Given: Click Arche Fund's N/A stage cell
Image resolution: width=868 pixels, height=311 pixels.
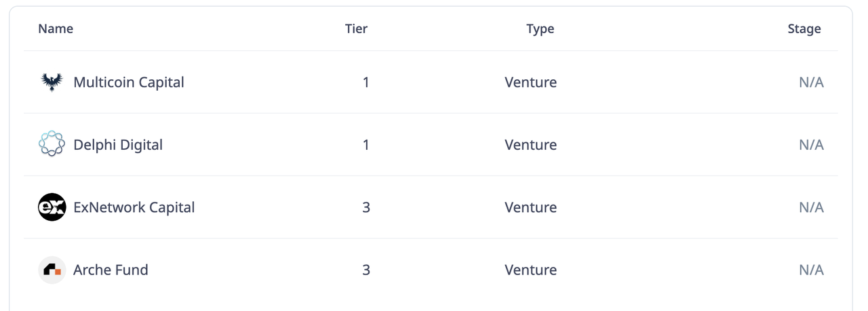Looking at the screenshot, I should pyautogui.click(x=811, y=270).
